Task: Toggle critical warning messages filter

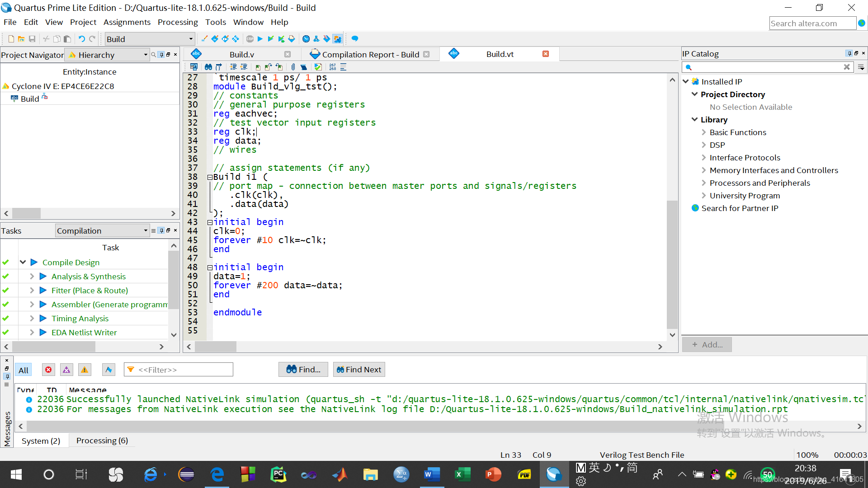Action: click(66, 370)
